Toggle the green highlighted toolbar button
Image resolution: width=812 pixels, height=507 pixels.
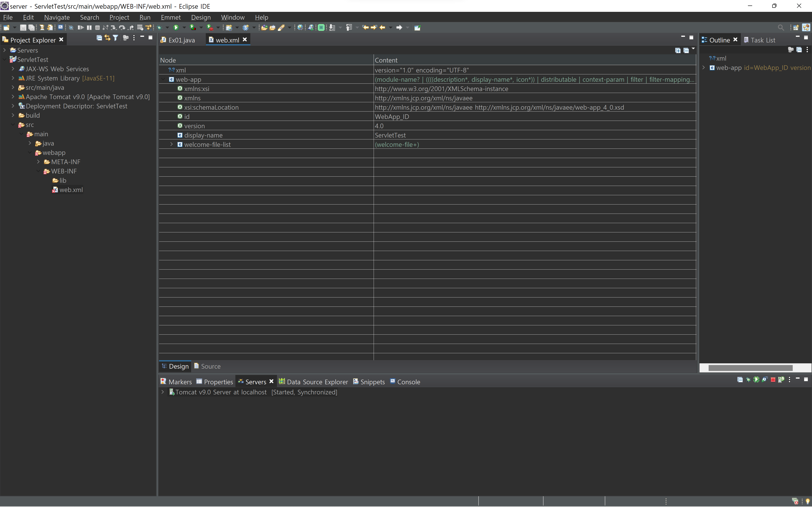click(x=321, y=27)
